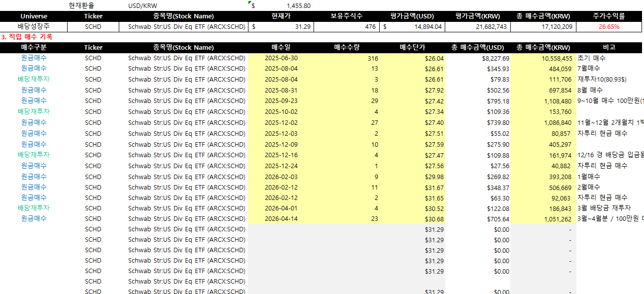
Task: Select the 주가수익률 column header
Action: pyautogui.click(x=609, y=16)
